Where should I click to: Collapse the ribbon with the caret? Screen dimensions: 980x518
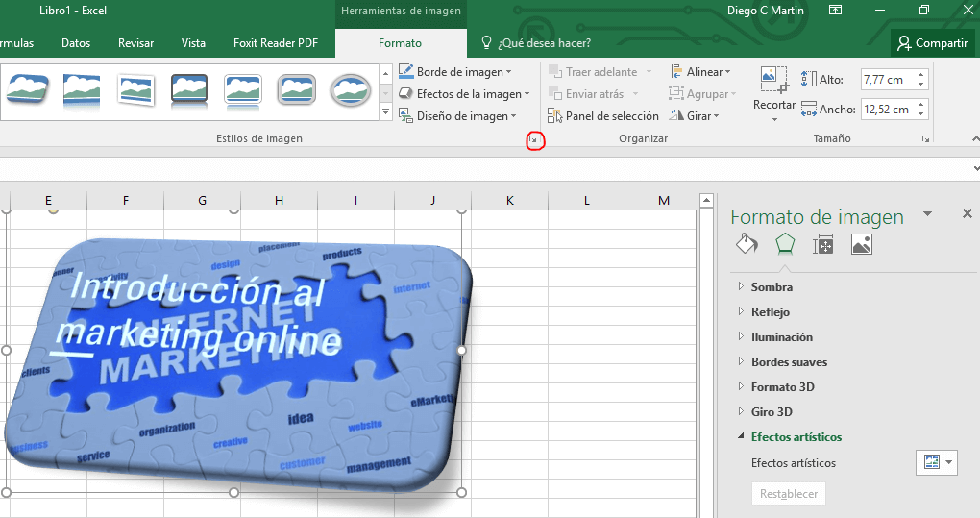(975, 138)
